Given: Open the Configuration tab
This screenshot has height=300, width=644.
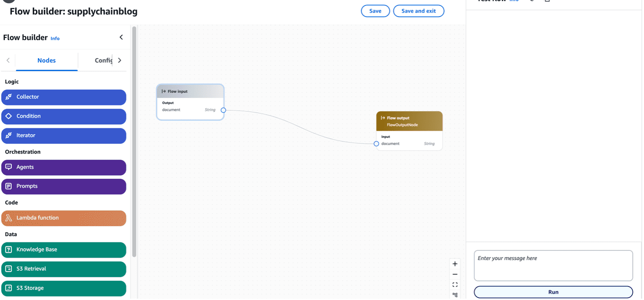Looking at the screenshot, I should [103, 60].
